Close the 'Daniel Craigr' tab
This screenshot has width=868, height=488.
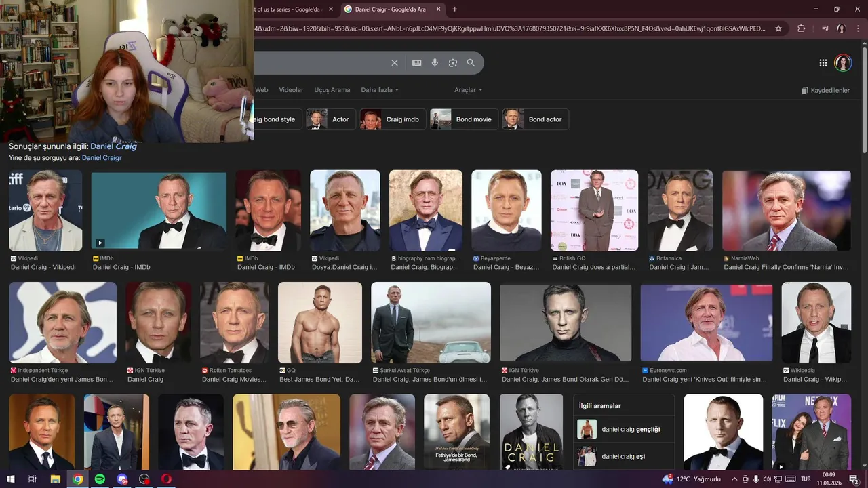coord(439,9)
